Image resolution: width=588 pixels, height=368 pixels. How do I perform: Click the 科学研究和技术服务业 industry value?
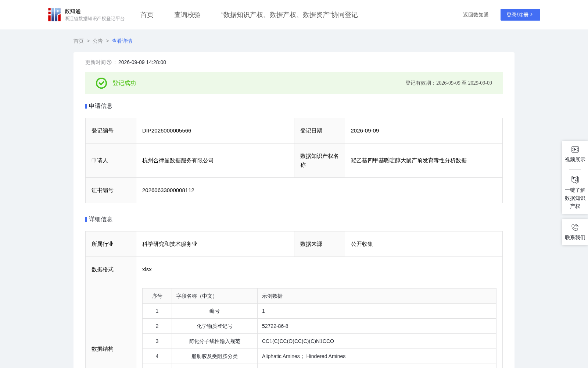pyautogui.click(x=170, y=244)
